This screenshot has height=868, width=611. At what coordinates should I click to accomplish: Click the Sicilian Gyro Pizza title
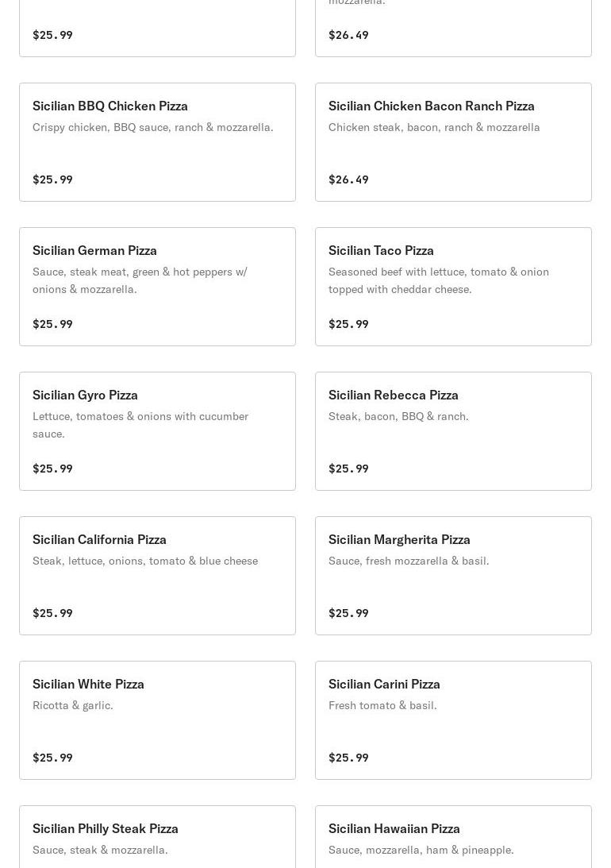pos(85,395)
